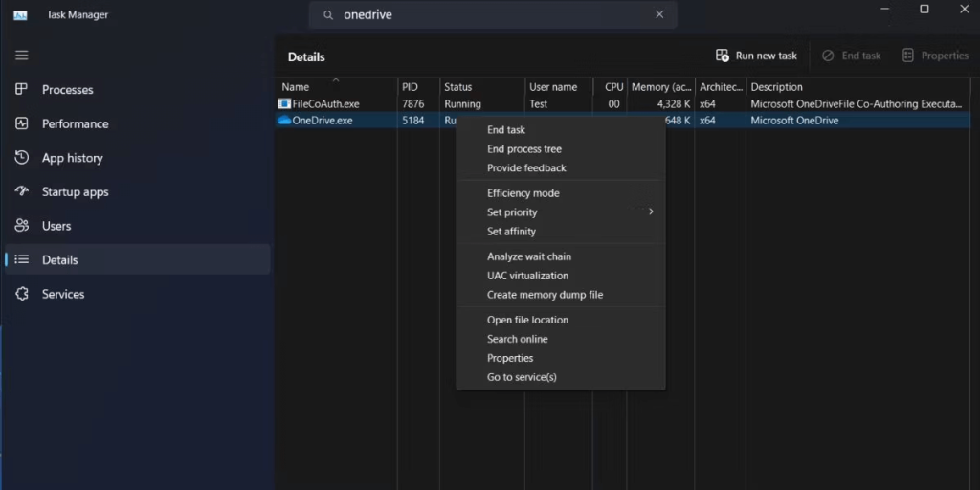Image resolution: width=980 pixels, height=490 pixels.
Task: Click the Services puzzle icon
Action: [x=21, y=294]
